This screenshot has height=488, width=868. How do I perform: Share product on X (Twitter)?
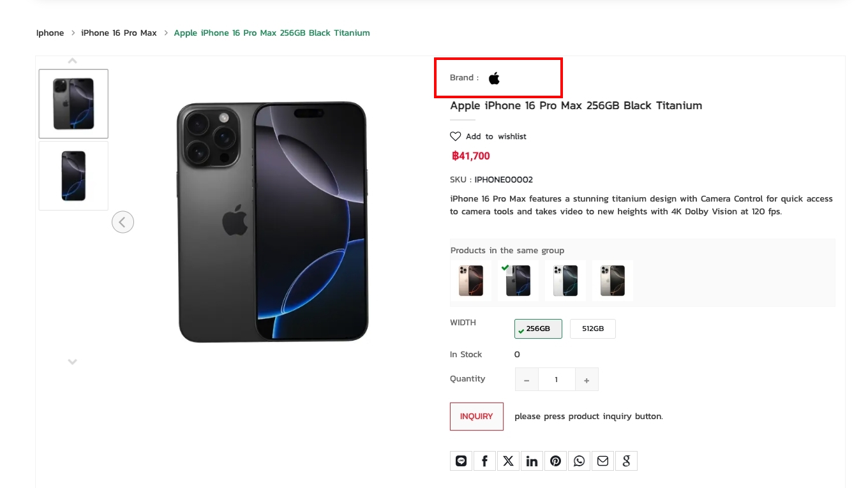508,461
